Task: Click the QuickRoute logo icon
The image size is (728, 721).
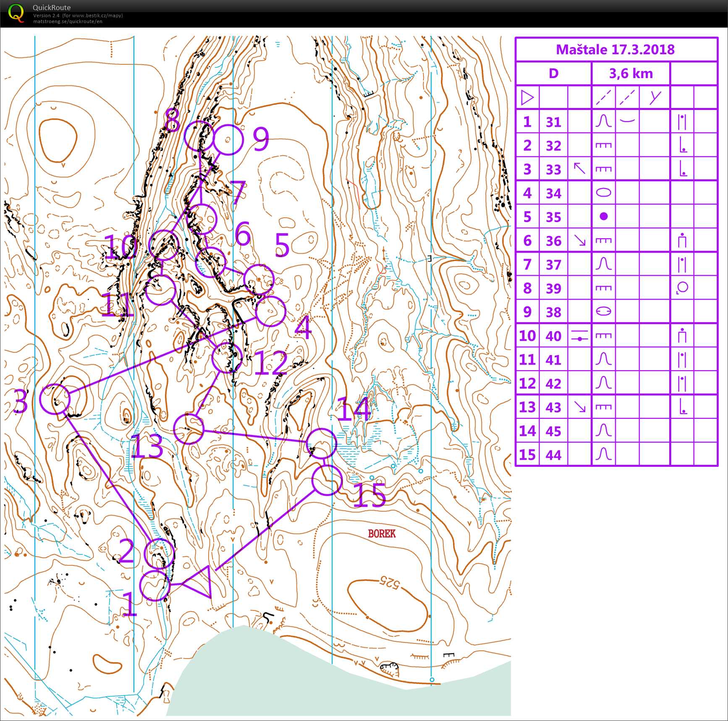Action: [x=16, y=13]
